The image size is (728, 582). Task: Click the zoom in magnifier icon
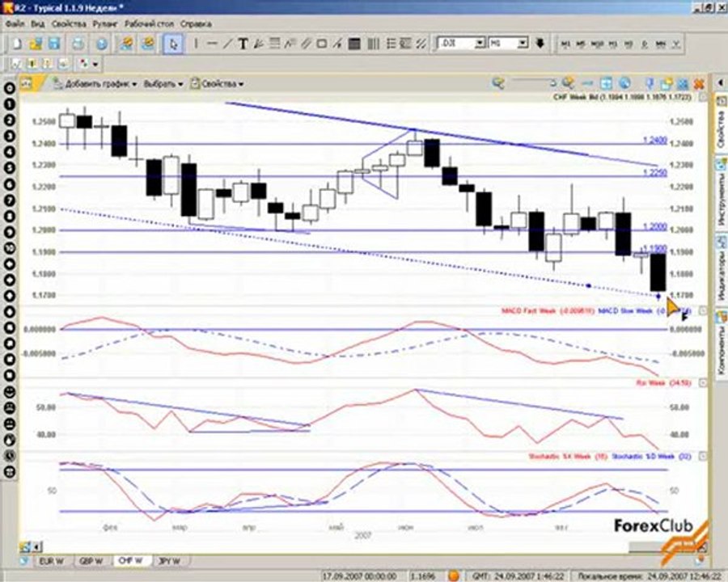pyautogui.click(x=569, y=83)
